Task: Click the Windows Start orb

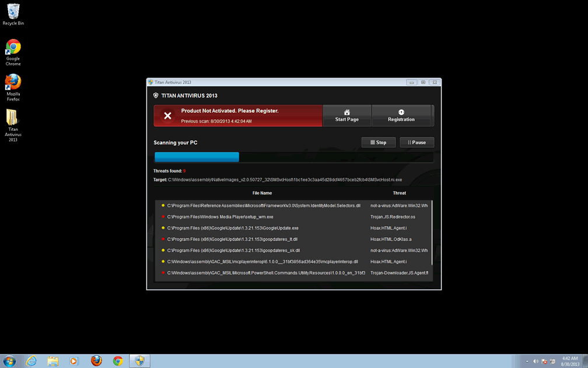Action: click(x=10, y=361)
